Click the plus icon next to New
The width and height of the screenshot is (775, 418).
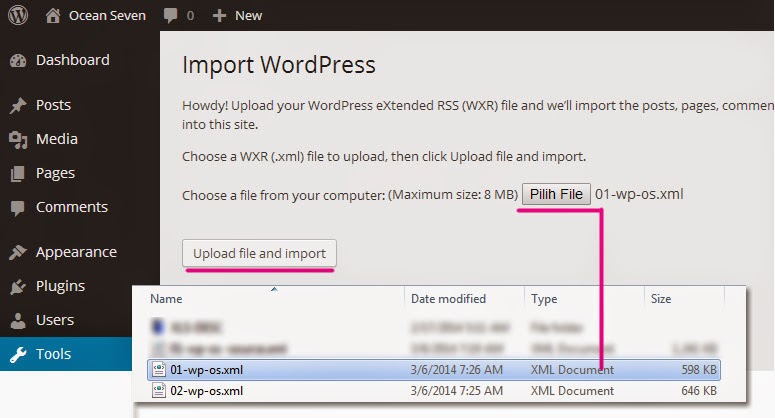coord(219,16)
